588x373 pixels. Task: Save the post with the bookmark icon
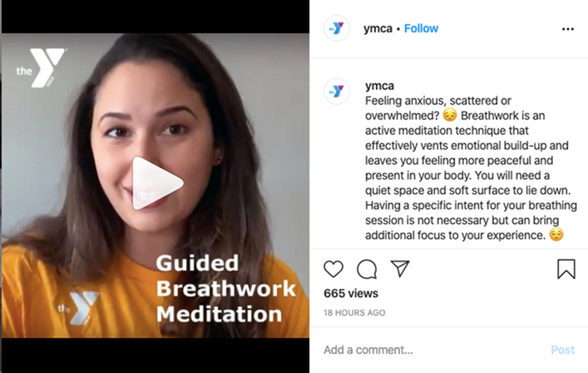coord(566,269)
